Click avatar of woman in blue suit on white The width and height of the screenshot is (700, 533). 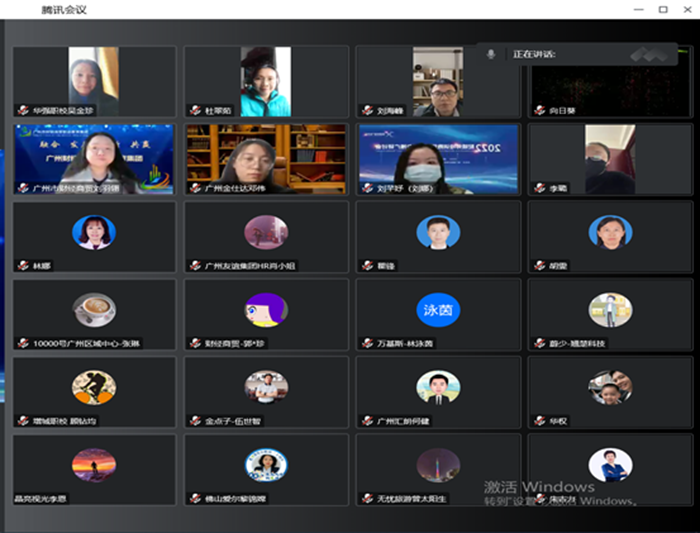(610, 465)
